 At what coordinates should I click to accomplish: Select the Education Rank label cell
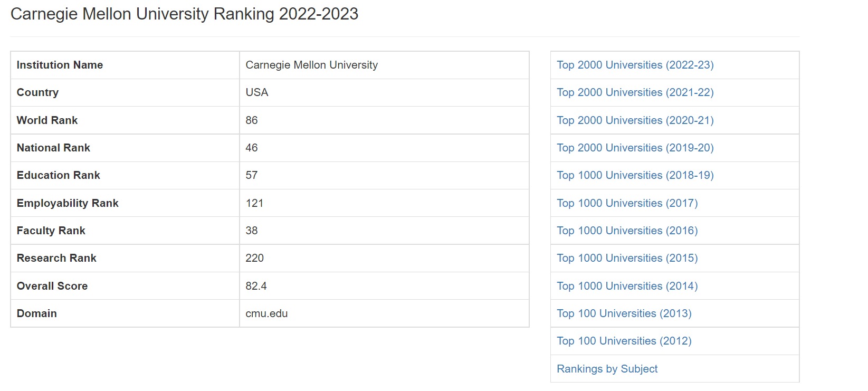click(x=125, y=175)
